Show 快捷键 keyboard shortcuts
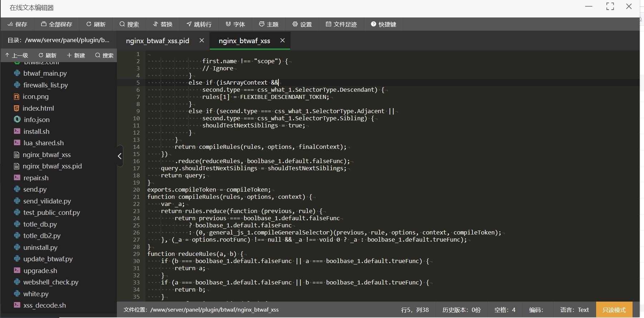Viewport: 644px width, 318px height. click(x=383, y=24)
